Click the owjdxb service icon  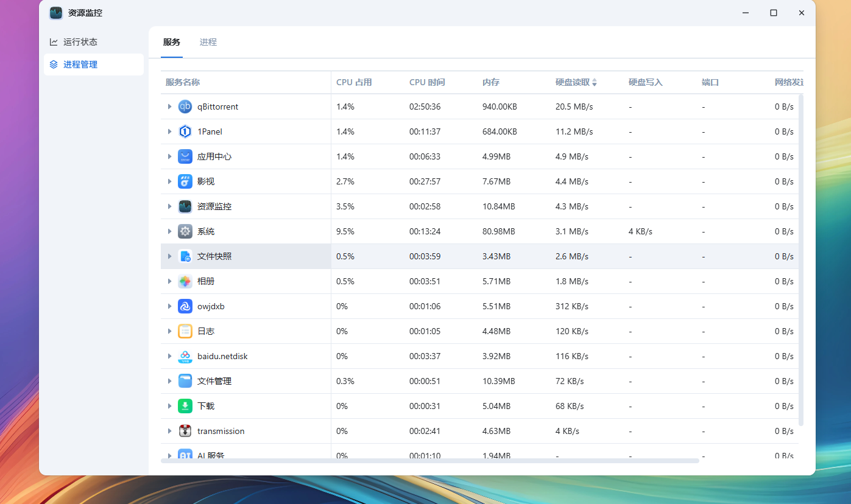pos(185,306)
